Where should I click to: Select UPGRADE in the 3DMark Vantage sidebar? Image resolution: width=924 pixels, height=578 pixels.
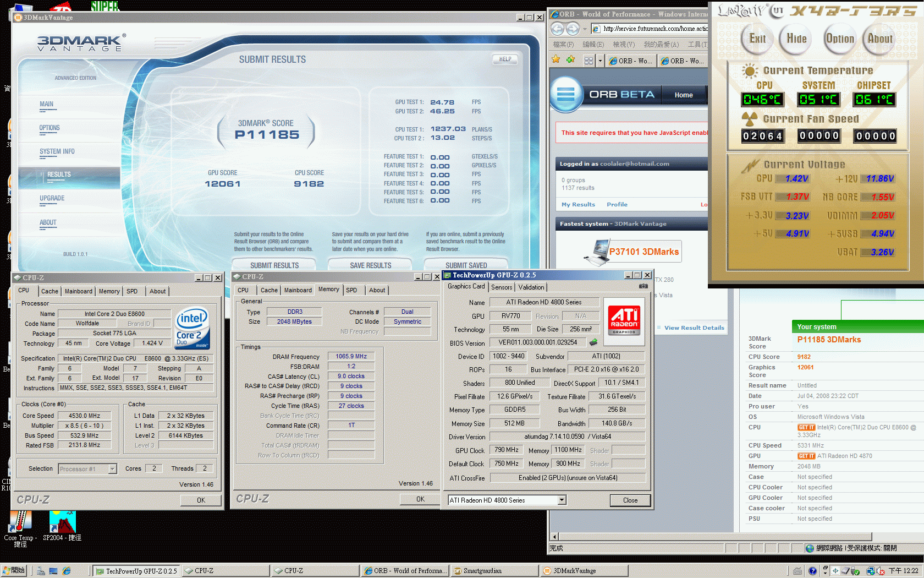(52, 198)
